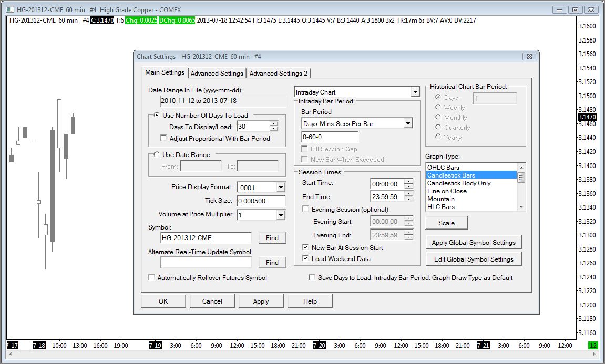Open the Advanced Settings 2 tab
Screen dimensions: 605x364
pyautogui.click(x=279, y=73)
